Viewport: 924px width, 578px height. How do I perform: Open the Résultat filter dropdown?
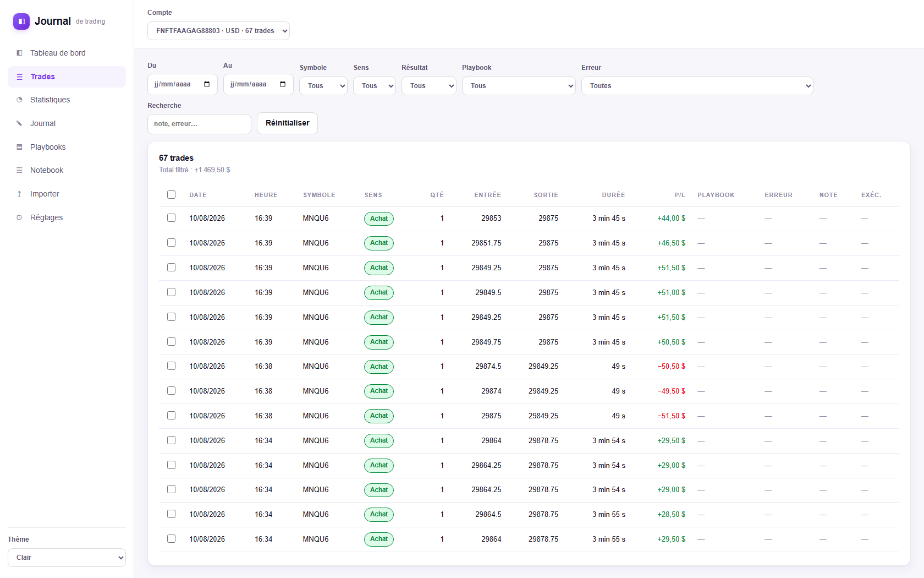(x=429, y=86)
